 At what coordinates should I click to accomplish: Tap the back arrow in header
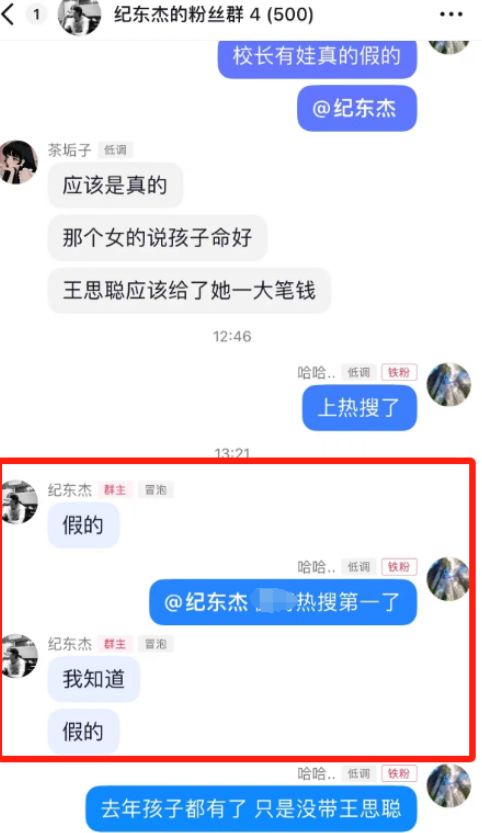pyautogui.click(x=9, y=14)
